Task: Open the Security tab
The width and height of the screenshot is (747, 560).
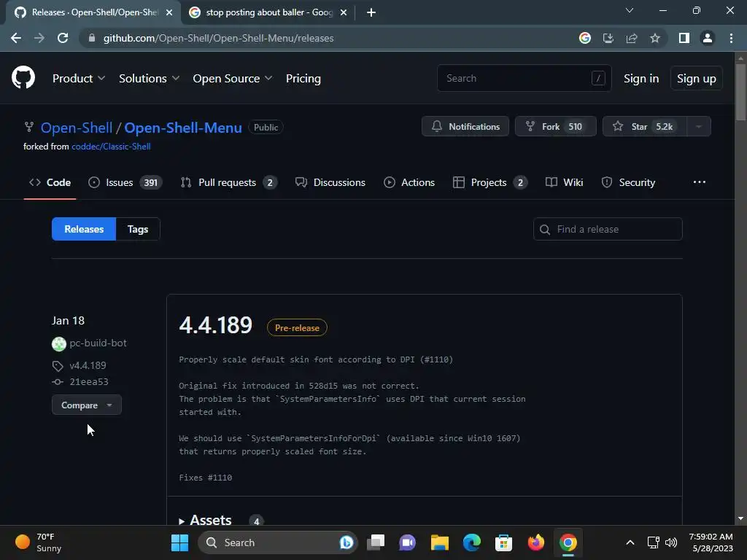Action: pyautogui.click(x=628, y=182)
